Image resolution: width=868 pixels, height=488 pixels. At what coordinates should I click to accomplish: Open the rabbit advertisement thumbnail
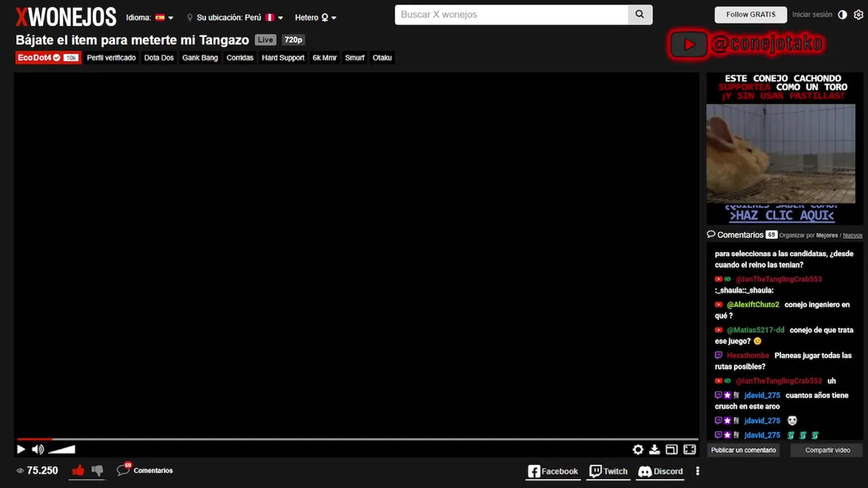(781, 153)
